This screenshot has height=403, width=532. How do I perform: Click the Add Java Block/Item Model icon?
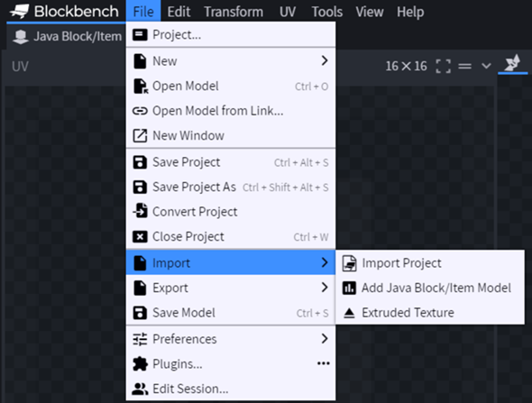(x=349, y=288)
